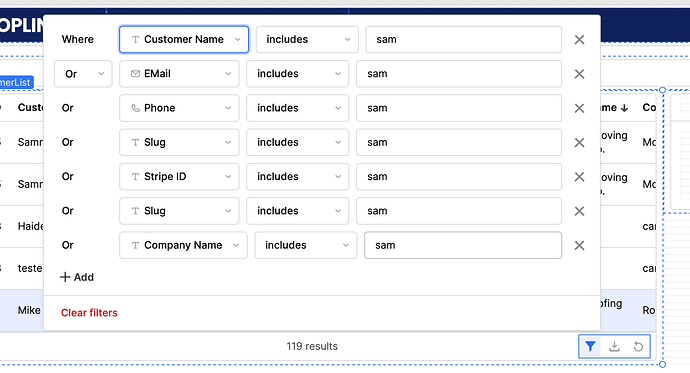Open the Stripe ID field dropdown
The image size is (690, 373).
pyautogui.click(x=179, y=177)
